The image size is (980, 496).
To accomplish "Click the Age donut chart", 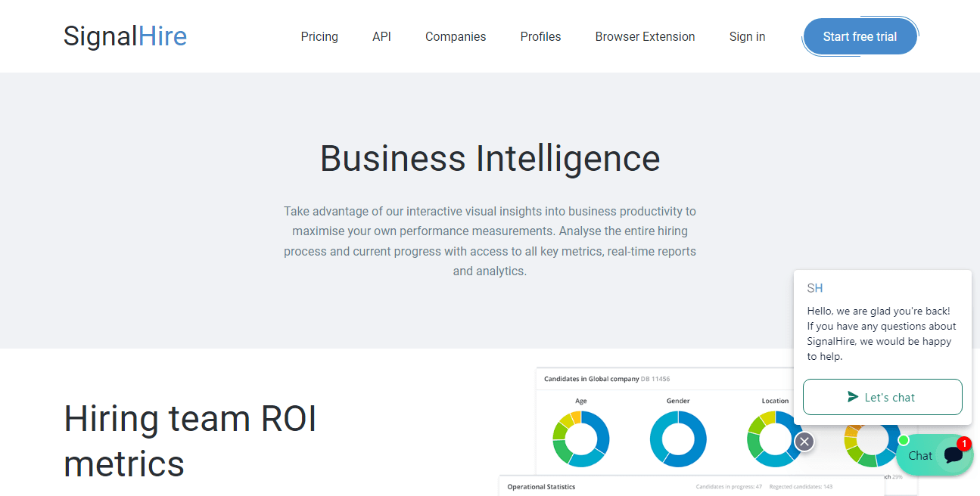I will [580, 439].
